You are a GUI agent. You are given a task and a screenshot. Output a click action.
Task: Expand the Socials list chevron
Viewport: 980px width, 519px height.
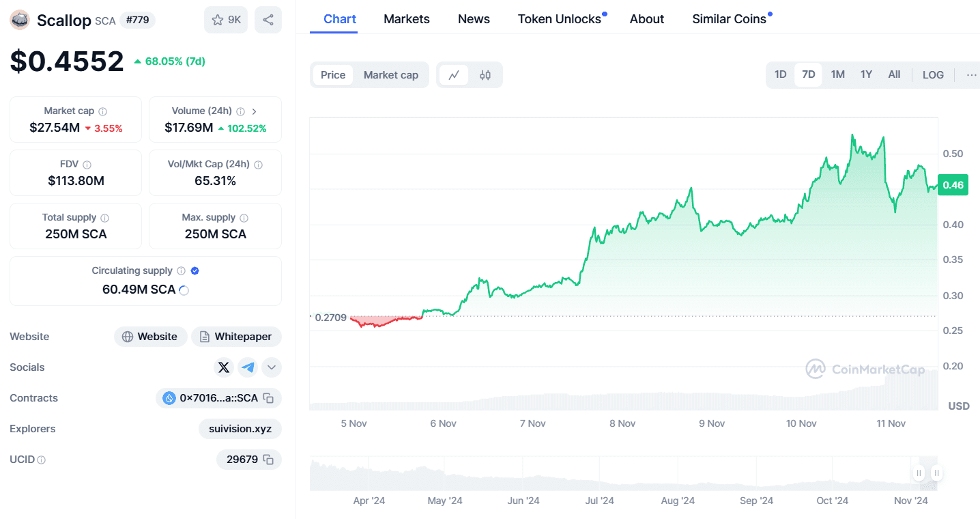pos(271,367)
